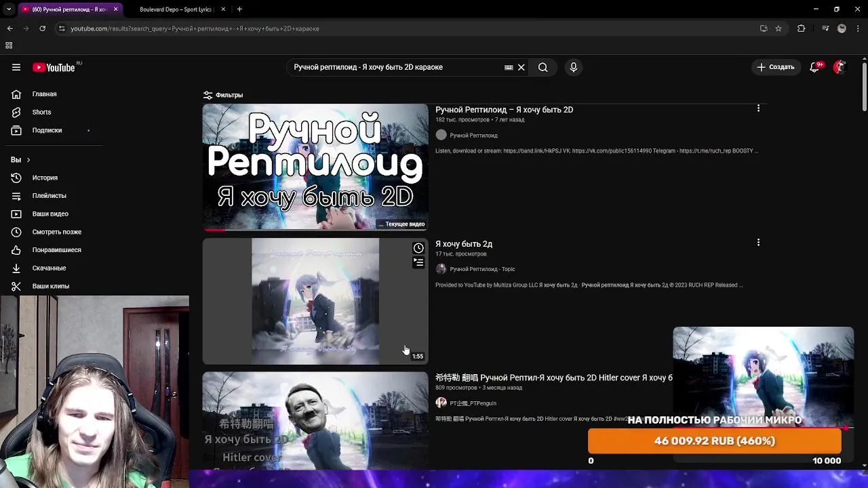Open the account avatar menu
Image resolution: width=868 pixels, height=488 pixels.
840,67
